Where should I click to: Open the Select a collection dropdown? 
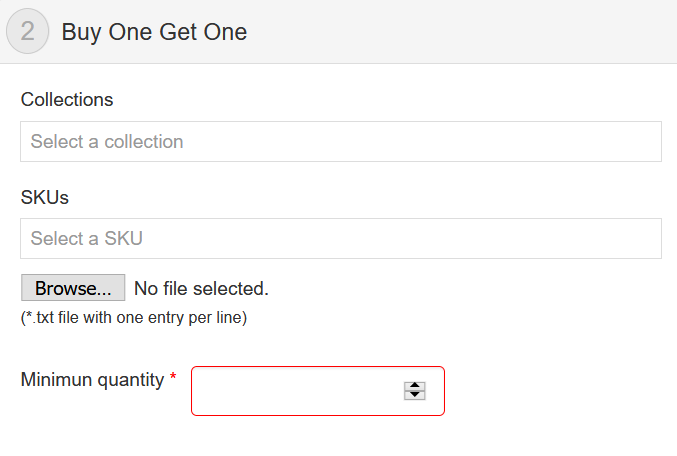[340, 142]
